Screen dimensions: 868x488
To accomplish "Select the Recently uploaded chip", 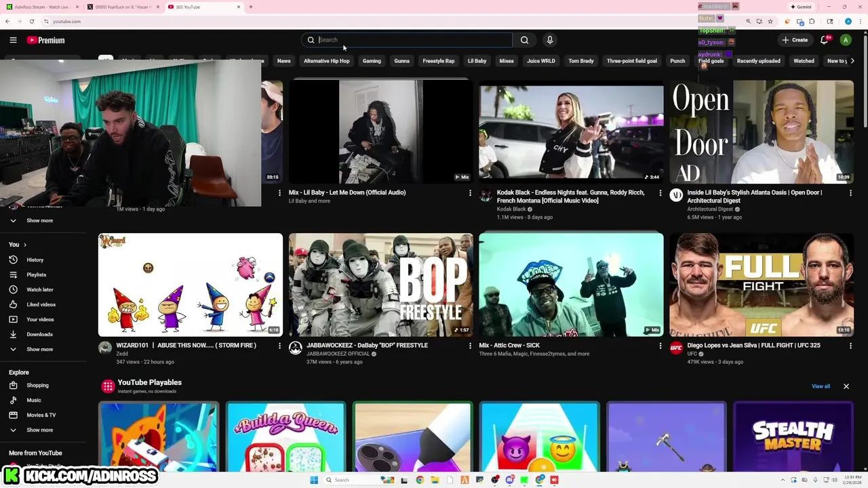I will pos(758,61).
